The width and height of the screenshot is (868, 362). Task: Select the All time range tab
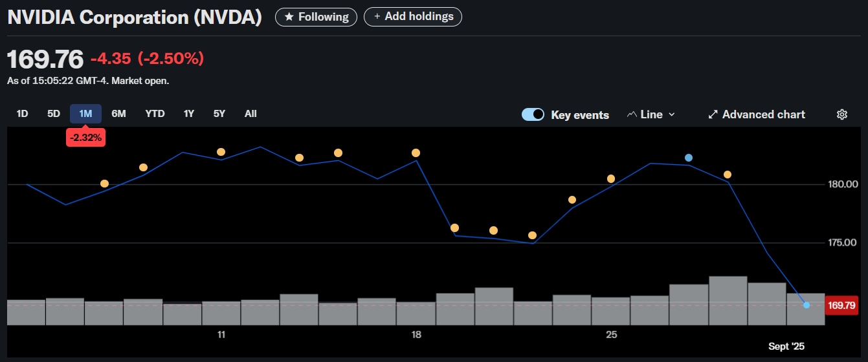coord(250,114)
